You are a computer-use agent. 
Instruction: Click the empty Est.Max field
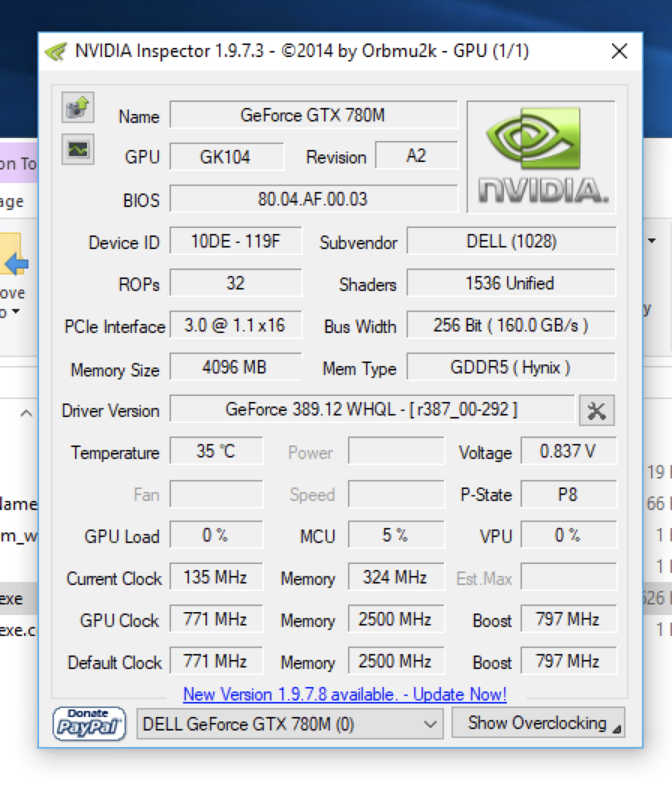coord(568,577)
